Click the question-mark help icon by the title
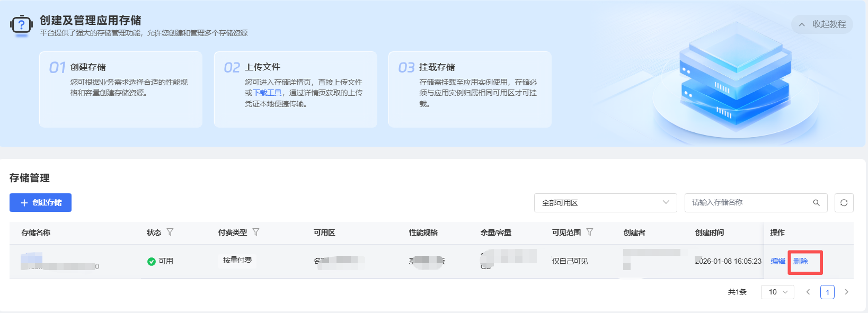The image size is (868, 313). pyautogui.click(x=21, y=25)
